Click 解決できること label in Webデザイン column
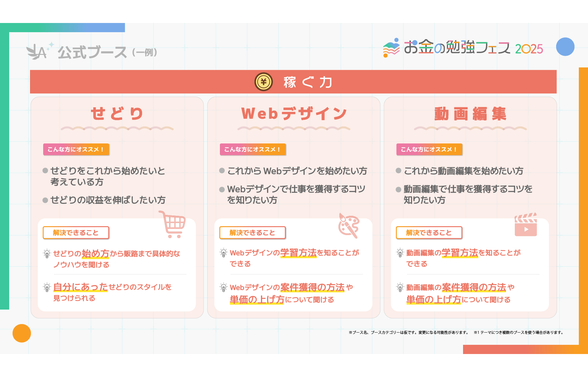The height and width of the screenshot is (377, 588). coord(252,233)
